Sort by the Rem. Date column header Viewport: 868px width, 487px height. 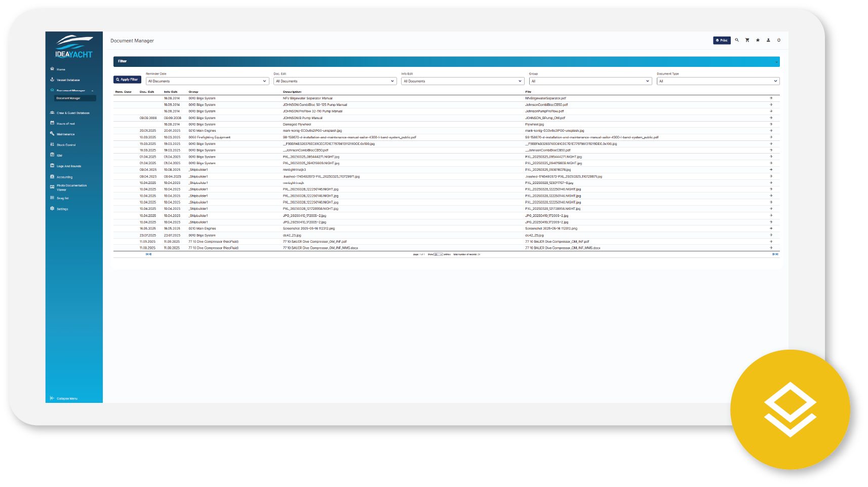(123, 92)
